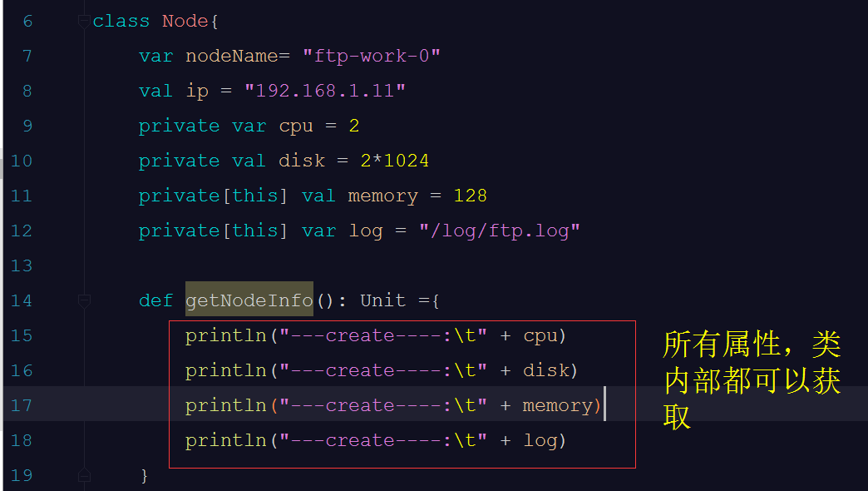Place cursor in the "Node" class name

coord(185,22)
